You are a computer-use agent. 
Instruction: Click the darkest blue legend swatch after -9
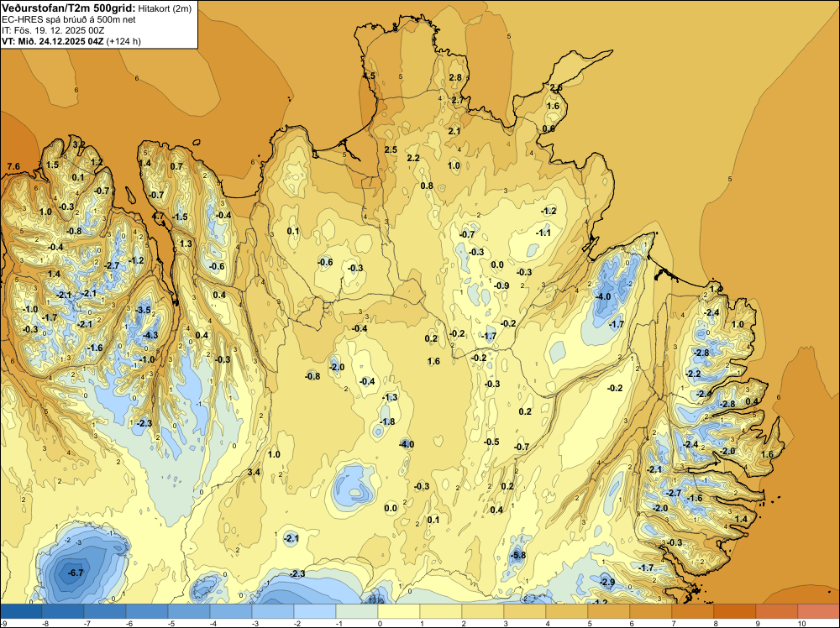tap(21, 611)
